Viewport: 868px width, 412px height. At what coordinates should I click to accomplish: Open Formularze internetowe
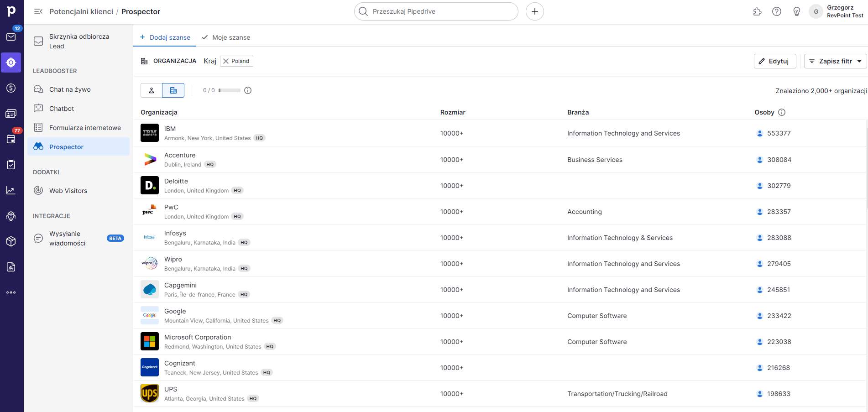(x=78, y=128)
